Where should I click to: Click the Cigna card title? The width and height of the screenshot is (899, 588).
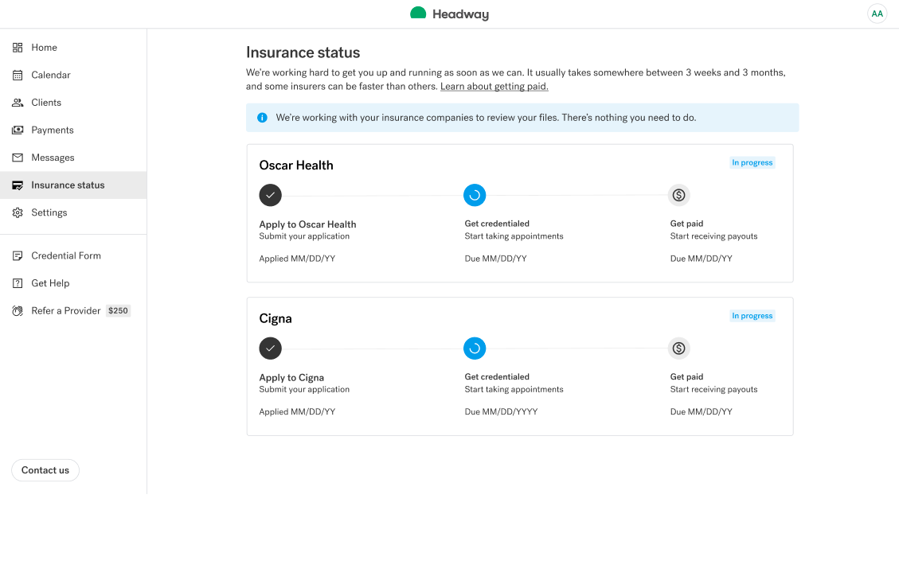(x=276, y=318)
